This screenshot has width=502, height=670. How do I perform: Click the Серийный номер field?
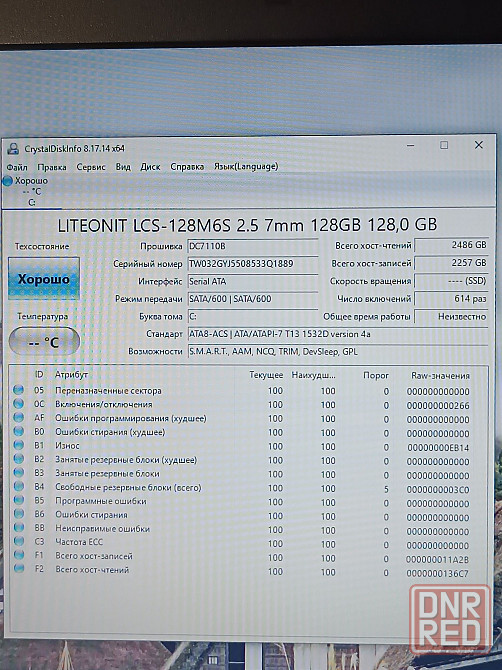pyautogui.click(x=253, y=264)
